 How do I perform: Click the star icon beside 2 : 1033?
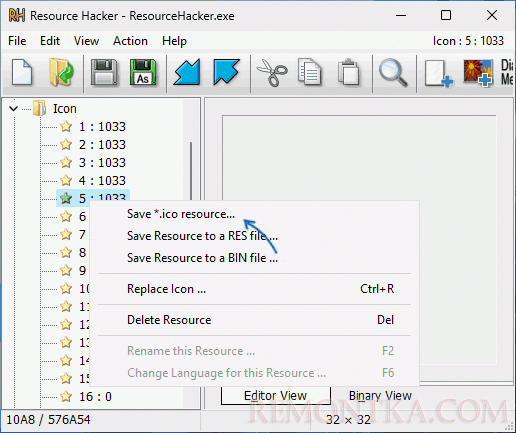click(x=66, y=145)
